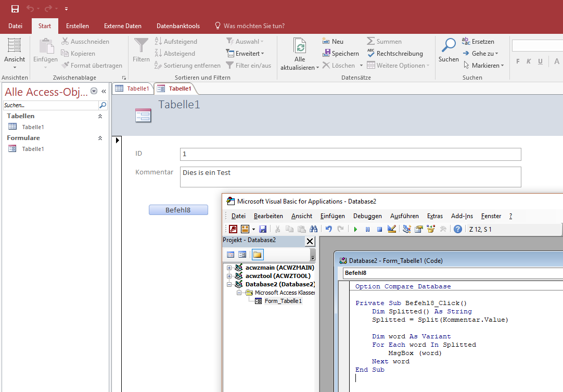563x392 pixels.
Task: Open Extras menu in VBA editor
Action: (x=435, y=216)
